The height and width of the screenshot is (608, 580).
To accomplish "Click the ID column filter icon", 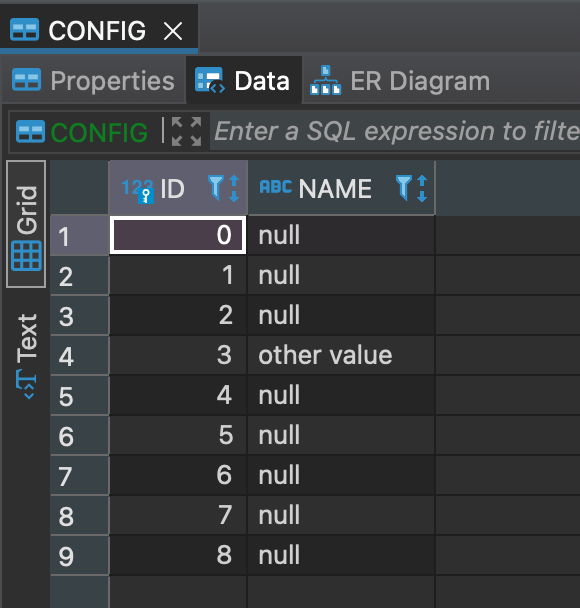I will pyautogui.click(x=216, y=188).
